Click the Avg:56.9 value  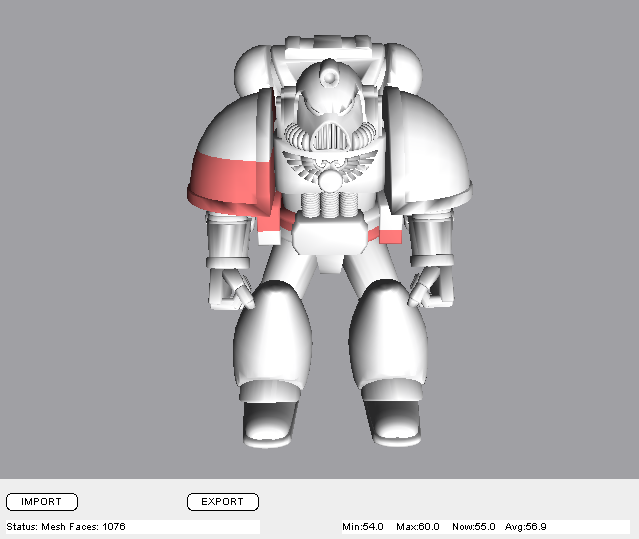(x=525, y=526)
